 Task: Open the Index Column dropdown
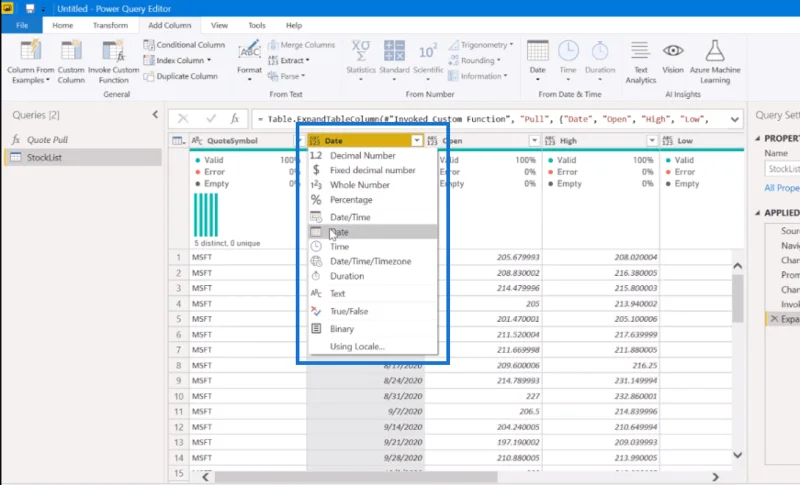(x=177, y=61)
